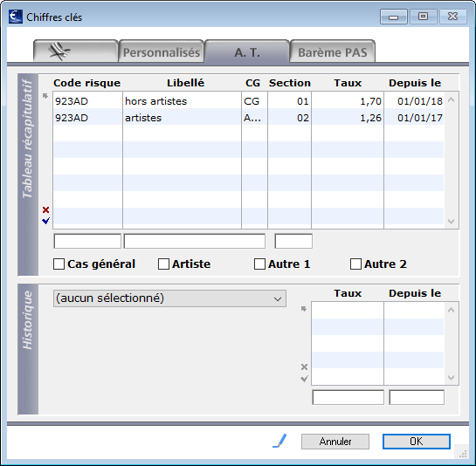Open the (aucun sélectionné) dropdown

pyautogui.click(x=169, y=298)
